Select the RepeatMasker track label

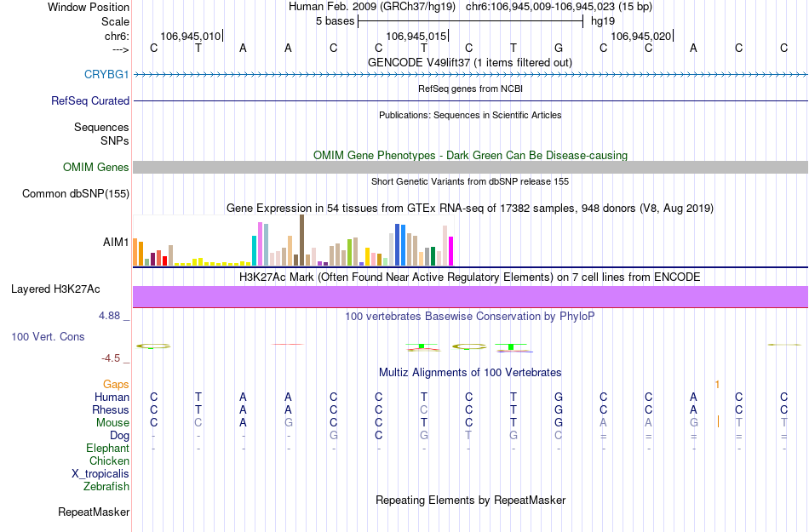click(94, 512)
